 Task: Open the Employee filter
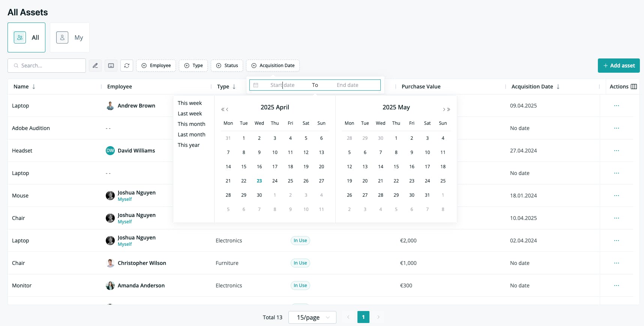click(156, 66)
